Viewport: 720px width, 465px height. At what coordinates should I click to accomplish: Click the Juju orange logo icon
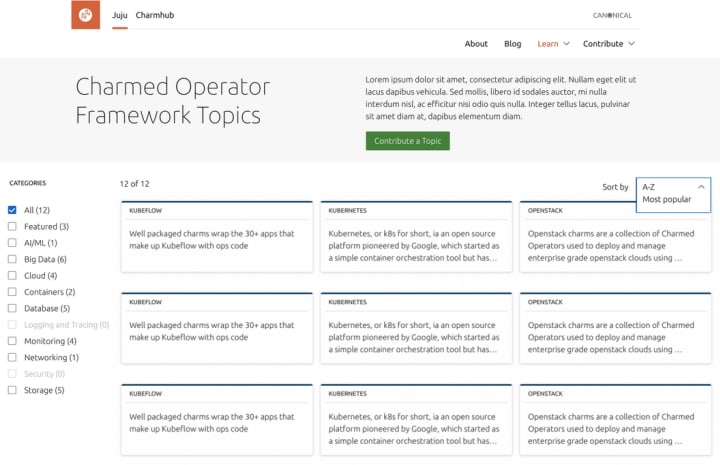85,15
